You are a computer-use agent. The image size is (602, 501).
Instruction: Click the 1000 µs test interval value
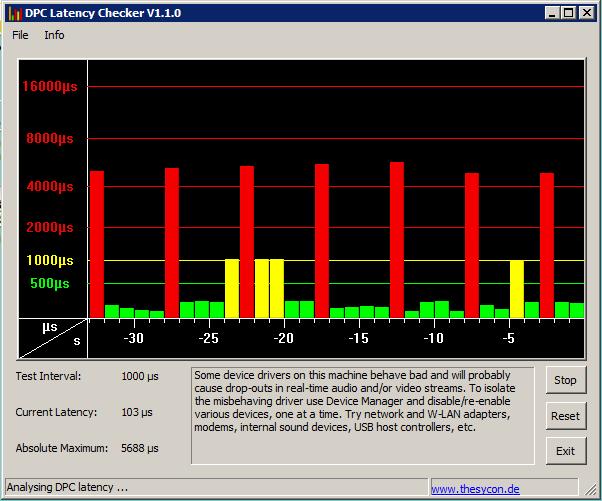140,376
